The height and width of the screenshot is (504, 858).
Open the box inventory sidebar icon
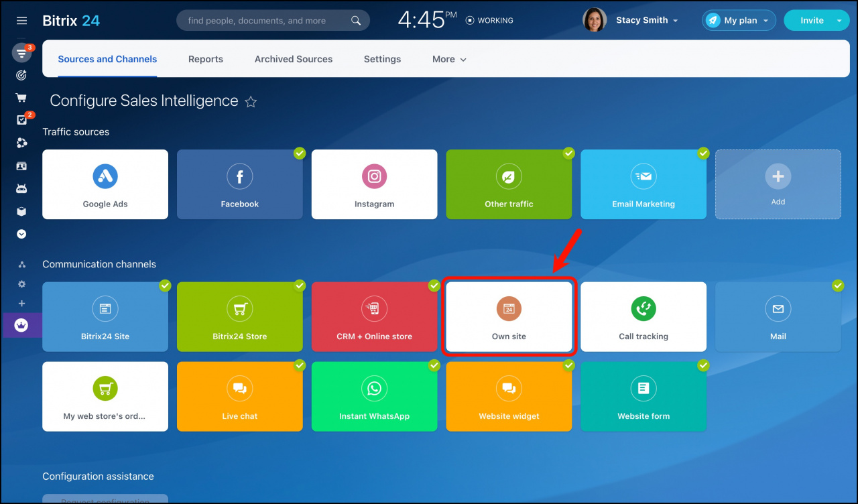(21, 211)
